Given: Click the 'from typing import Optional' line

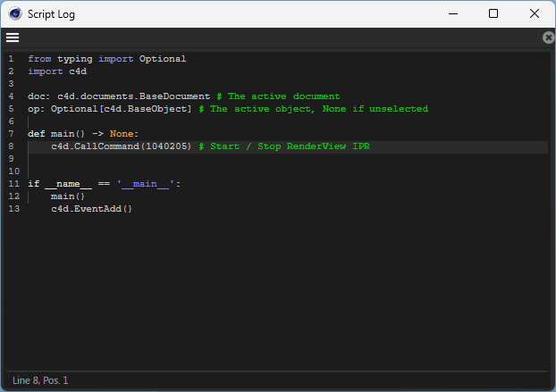Looking at the screenshot, I should tap(106, 59).
